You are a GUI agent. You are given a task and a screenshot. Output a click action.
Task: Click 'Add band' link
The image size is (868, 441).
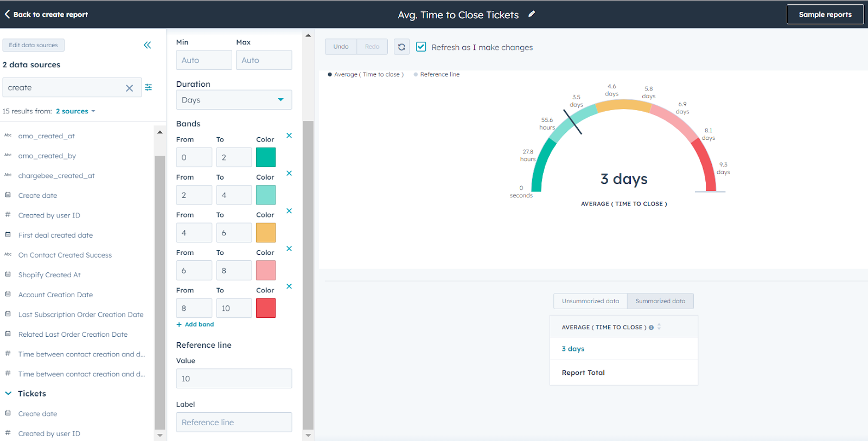pyautogui.click(x=195, y=324)
